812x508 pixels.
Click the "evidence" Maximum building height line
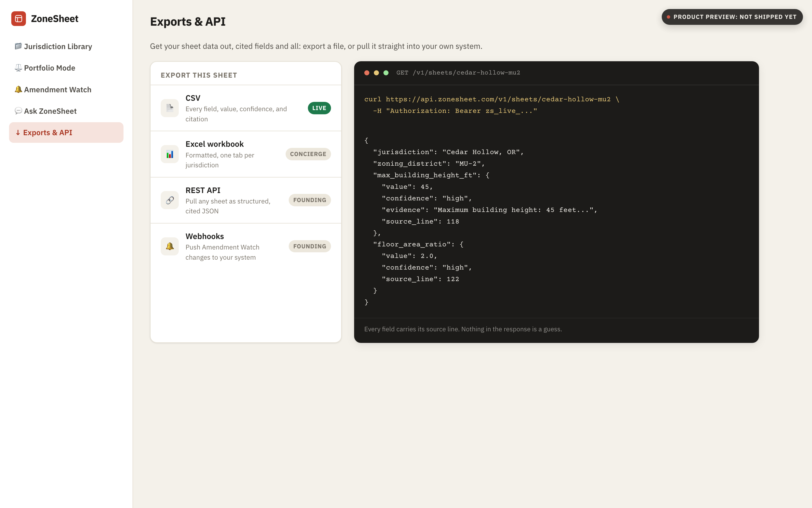tap(489, 210)
